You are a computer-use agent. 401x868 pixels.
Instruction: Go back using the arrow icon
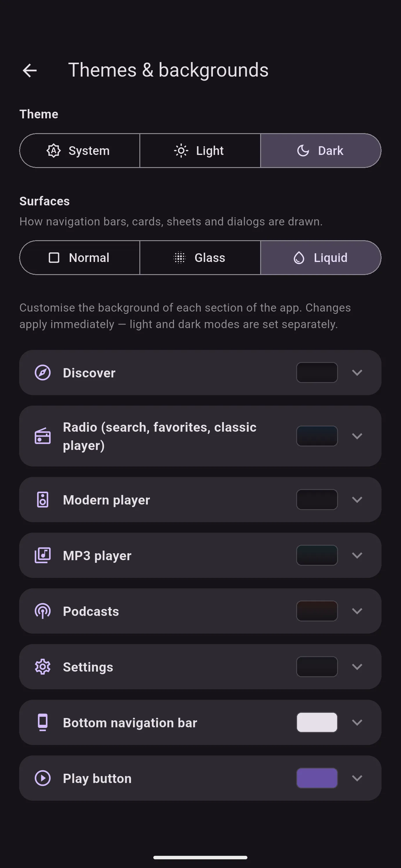point(30,70)
